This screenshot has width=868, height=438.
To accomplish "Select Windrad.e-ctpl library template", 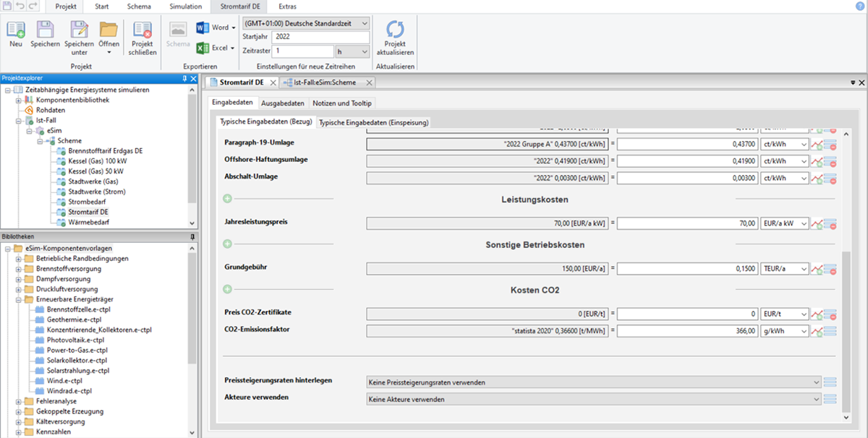I will coord(69,391).
